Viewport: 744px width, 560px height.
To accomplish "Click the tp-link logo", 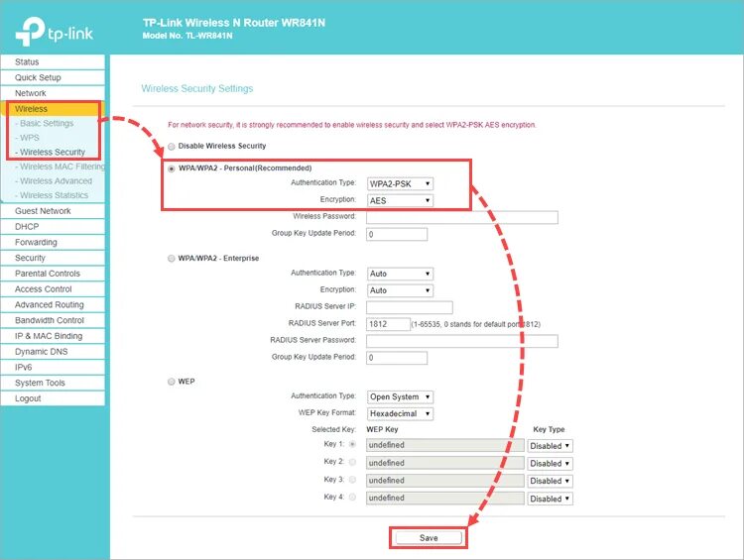I will point(55,32).
